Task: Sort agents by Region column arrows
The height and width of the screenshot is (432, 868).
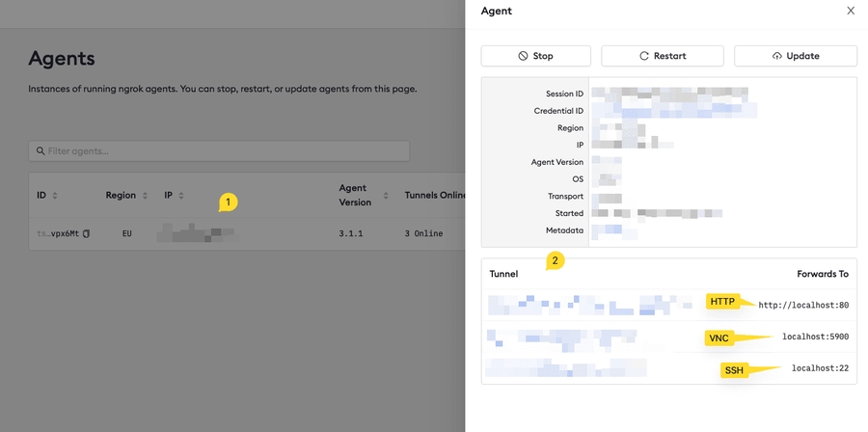Action: click(145, 196)
